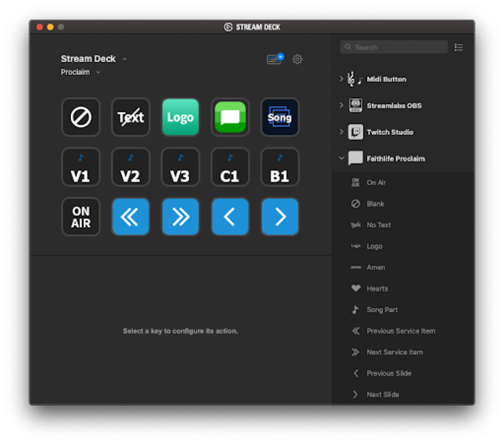504x444 pixels.
Task: Click the Next Service Item double-chevron icon
Action: tap(355, 352)
